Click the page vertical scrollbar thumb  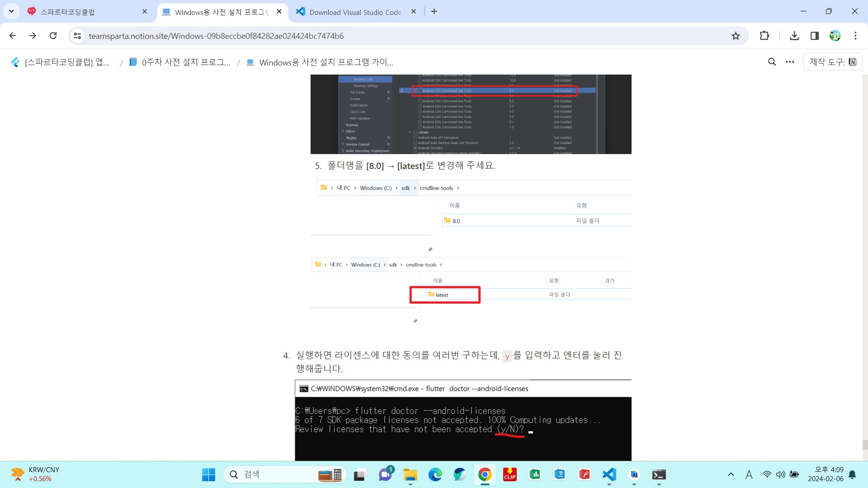click(865, 445)
